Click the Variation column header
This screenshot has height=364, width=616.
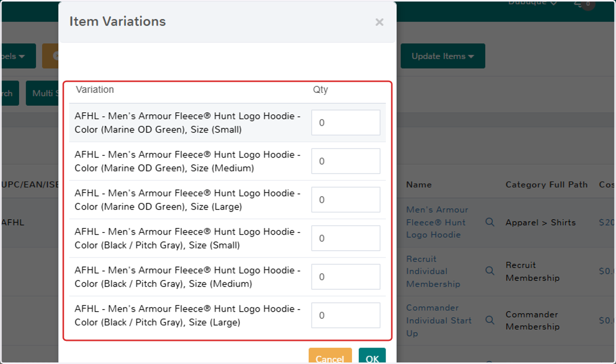click(x=95, y=89)
